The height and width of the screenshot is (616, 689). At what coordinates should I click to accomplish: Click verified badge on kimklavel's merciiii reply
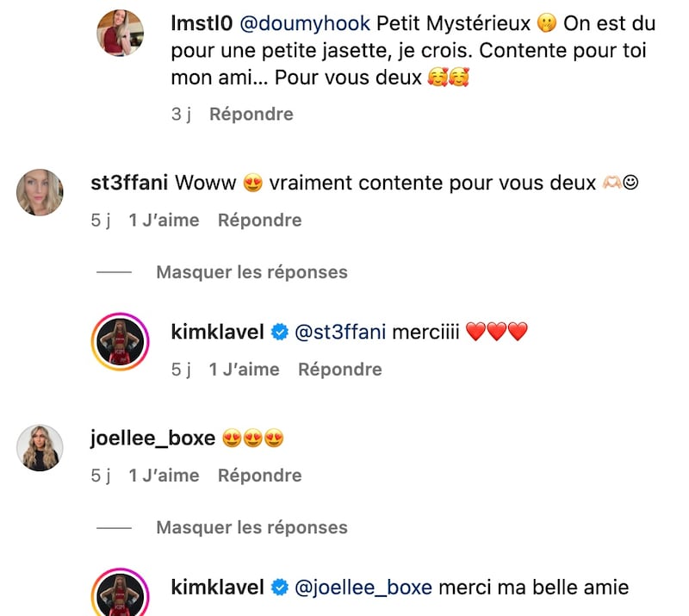279,332
